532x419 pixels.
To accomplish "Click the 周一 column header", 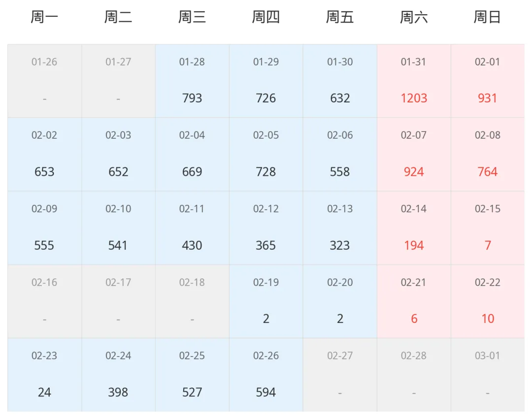I will point(44,17).
